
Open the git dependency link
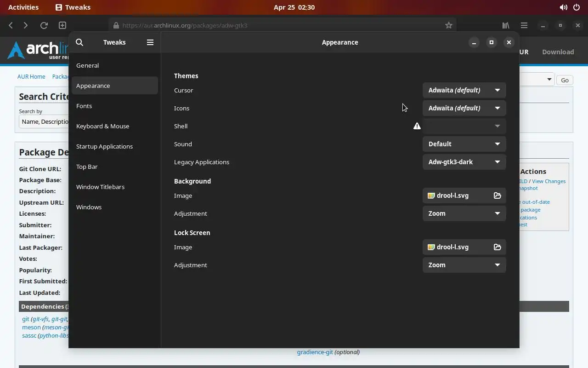click(26, 319)
